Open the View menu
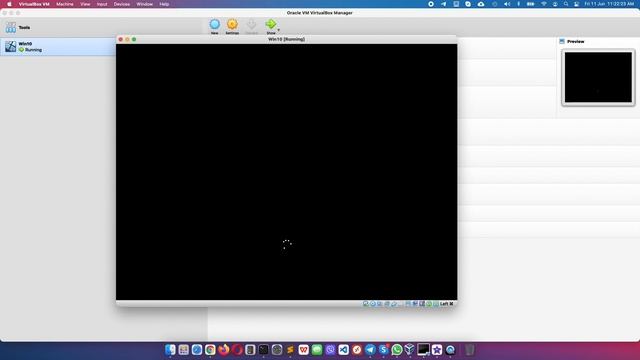The image size is (640, 360). click(85, 4)
